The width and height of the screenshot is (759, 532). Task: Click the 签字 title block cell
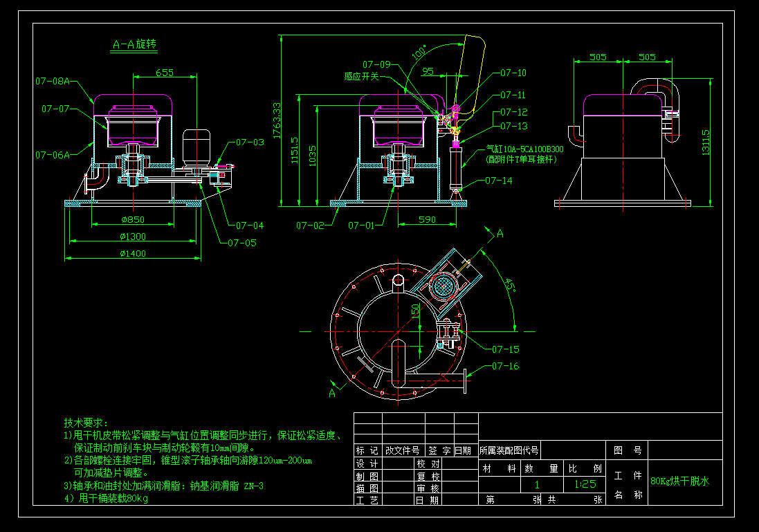point(439,450)
